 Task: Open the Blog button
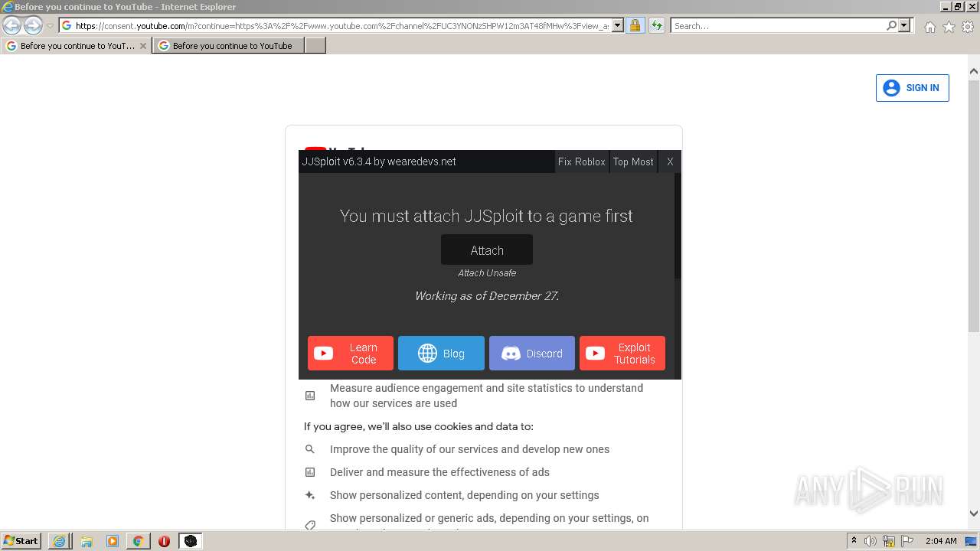(441, 354)
